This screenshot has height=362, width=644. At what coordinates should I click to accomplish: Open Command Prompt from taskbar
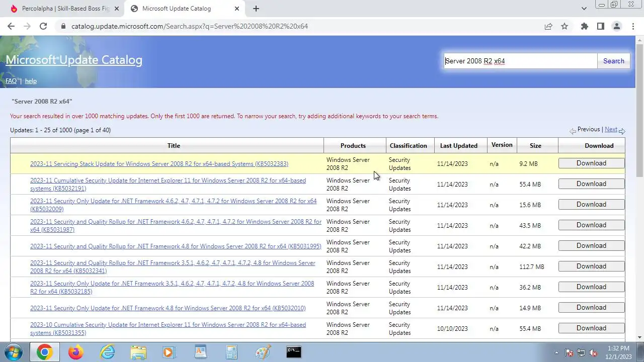pos(294,352)
